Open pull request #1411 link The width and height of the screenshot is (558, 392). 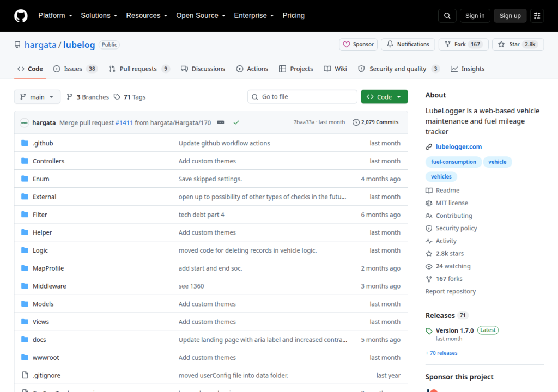coord(124,122)
